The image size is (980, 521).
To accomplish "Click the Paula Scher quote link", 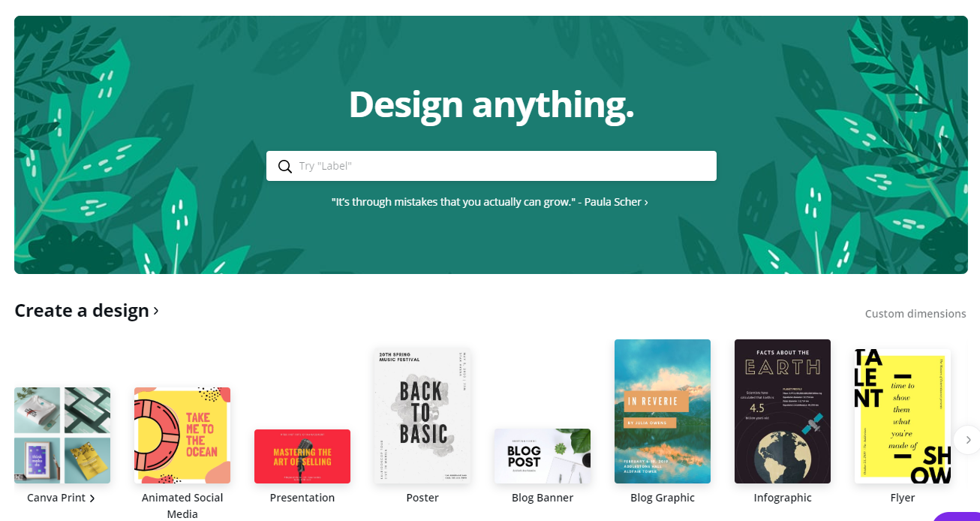I will click(490, 202).
